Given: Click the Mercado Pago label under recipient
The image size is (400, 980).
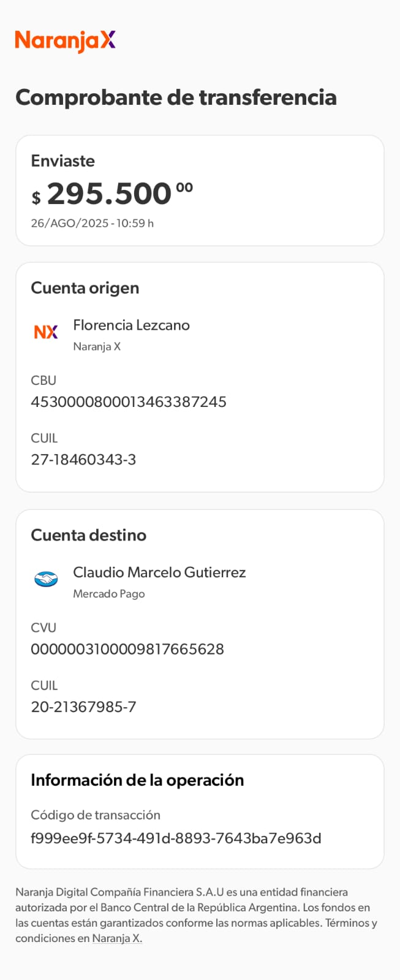Looking at the screenshot, I should coord(109,594).
